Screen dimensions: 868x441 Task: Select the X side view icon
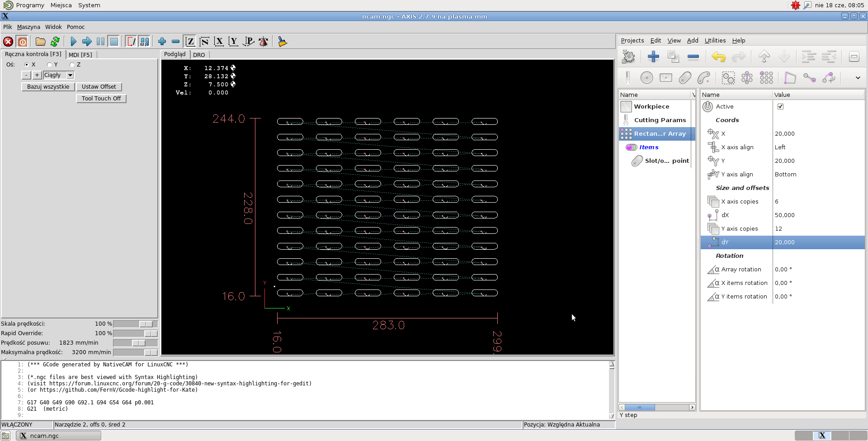tap(219, 42)
